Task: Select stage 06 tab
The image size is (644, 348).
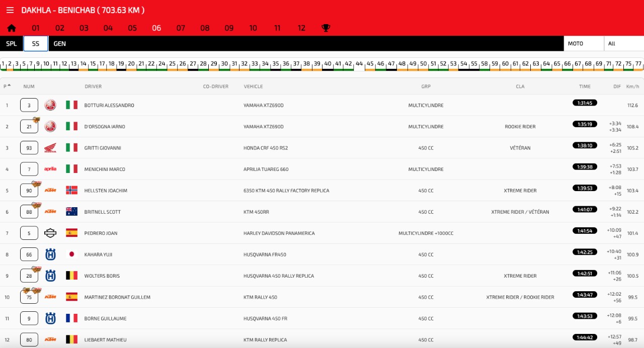Action: 156,28
